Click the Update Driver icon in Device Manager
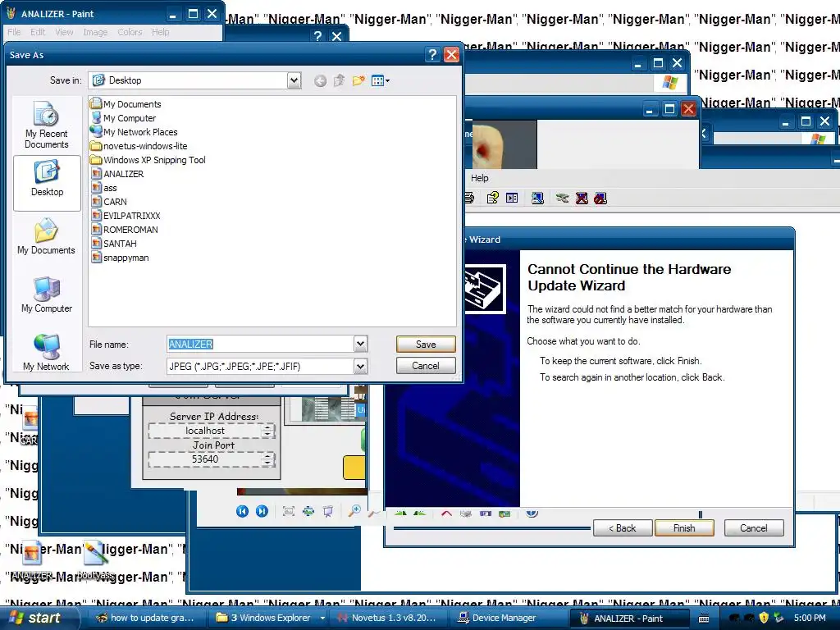Viewport: 840px width, 630px height. pyautogui.click(x=562, y=199)
